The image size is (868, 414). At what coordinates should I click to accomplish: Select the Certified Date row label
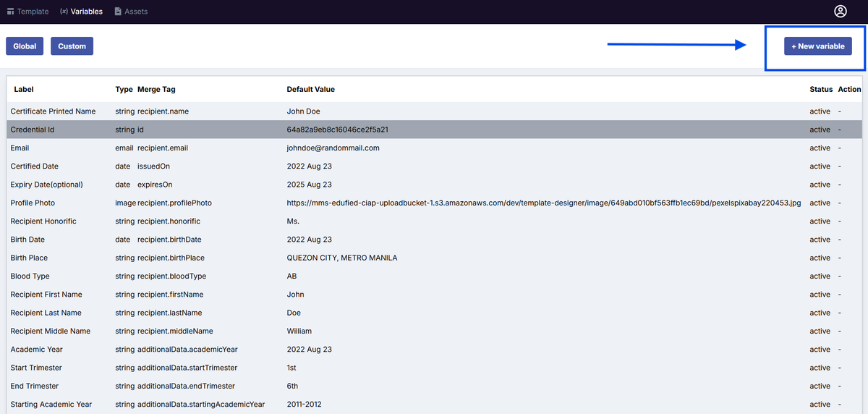pyautogui.click(x=35, y=166)
